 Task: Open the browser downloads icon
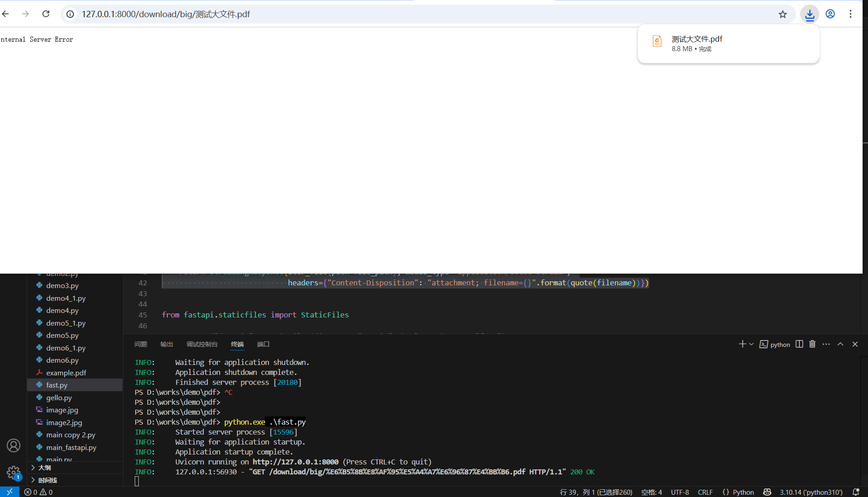[809, 14]
